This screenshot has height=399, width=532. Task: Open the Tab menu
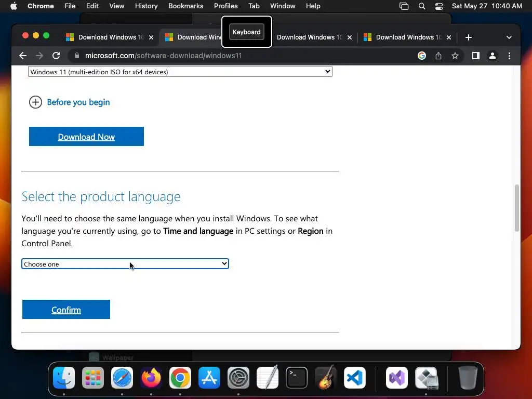pos(254,6)
